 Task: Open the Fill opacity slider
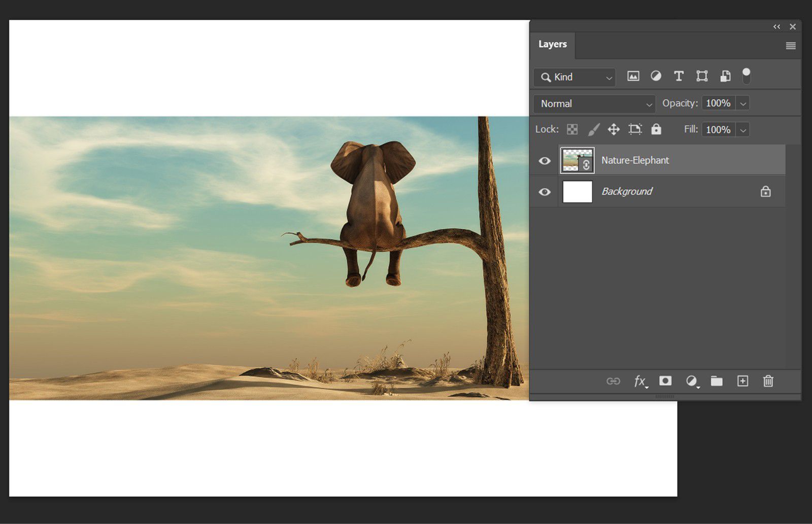(742, 129)
